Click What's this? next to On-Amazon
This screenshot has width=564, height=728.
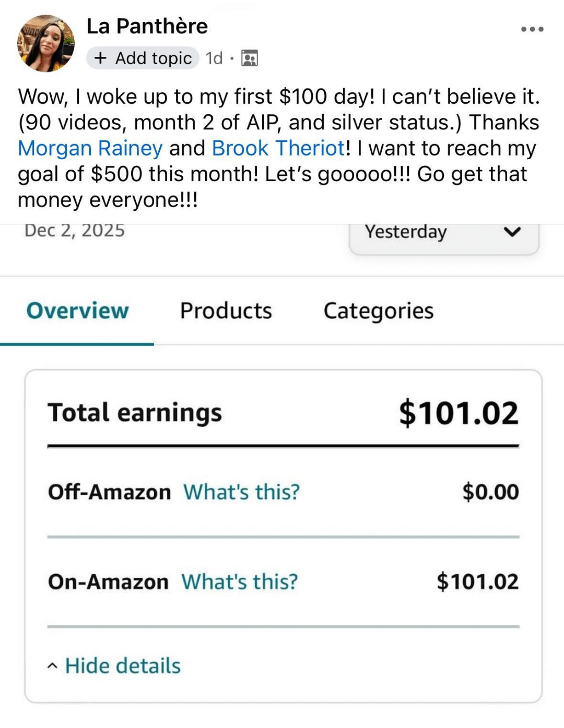click(x=239, y=582)
